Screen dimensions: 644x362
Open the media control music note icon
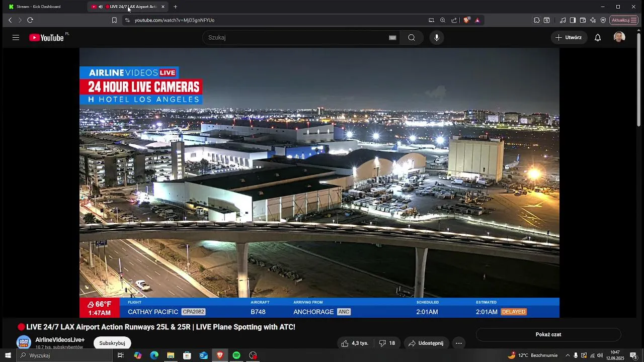[x=563, y=20]
